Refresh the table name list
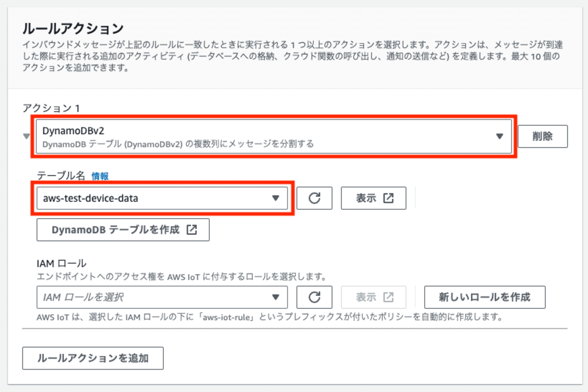 (x=314, y=198)
